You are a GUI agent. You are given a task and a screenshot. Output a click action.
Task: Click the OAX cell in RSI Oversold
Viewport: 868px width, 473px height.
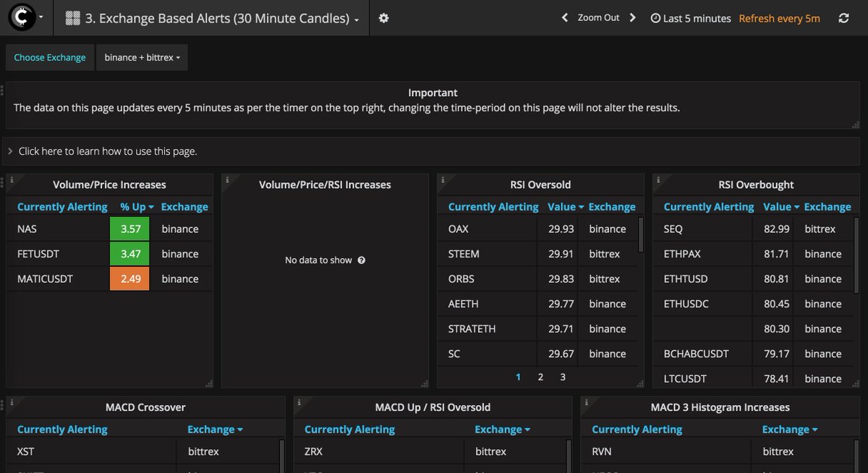pos(489,229)
